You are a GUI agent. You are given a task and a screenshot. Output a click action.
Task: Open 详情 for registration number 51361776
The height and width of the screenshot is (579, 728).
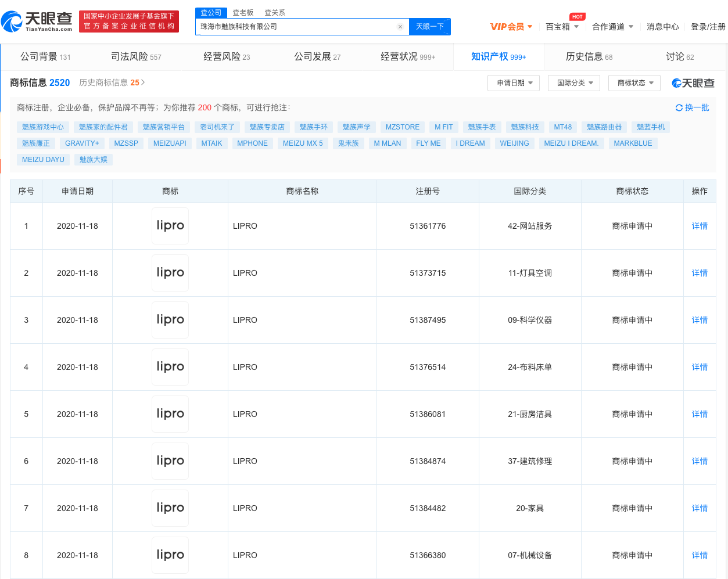click(x=699, y=226)
